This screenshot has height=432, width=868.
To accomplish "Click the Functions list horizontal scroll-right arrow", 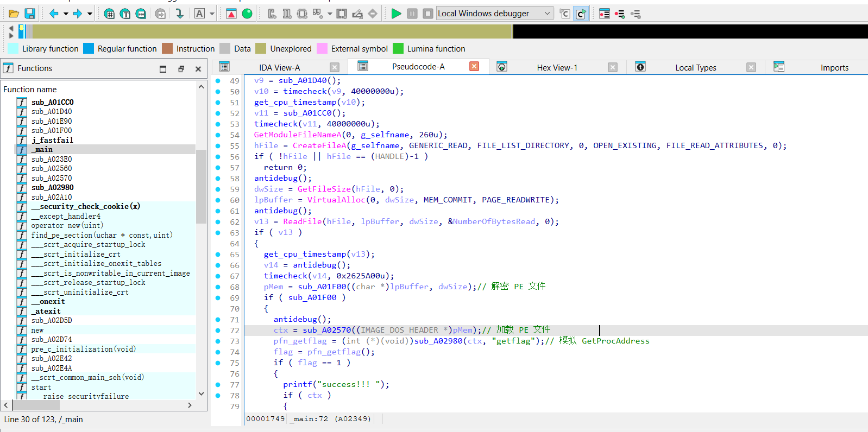I will [x=190, y=405].
